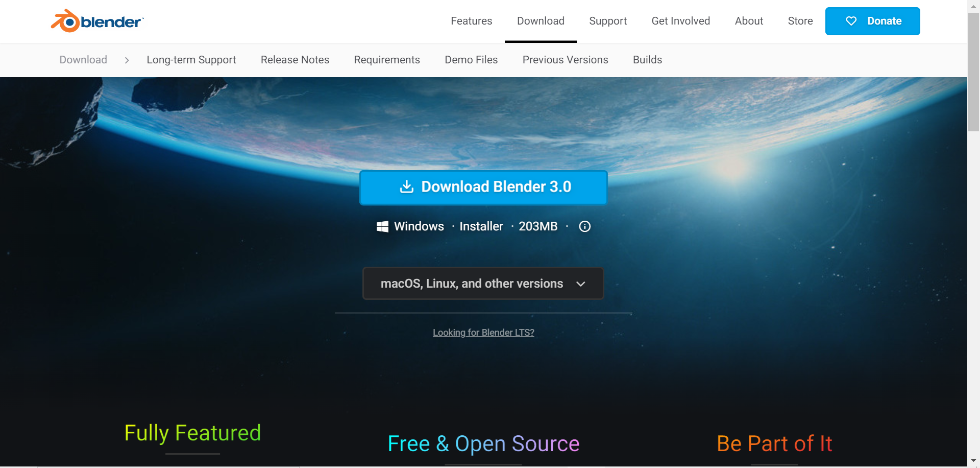Click the Be Part of It heading
The width and height of the screenshot is (980, 468).
pos(774,443)
